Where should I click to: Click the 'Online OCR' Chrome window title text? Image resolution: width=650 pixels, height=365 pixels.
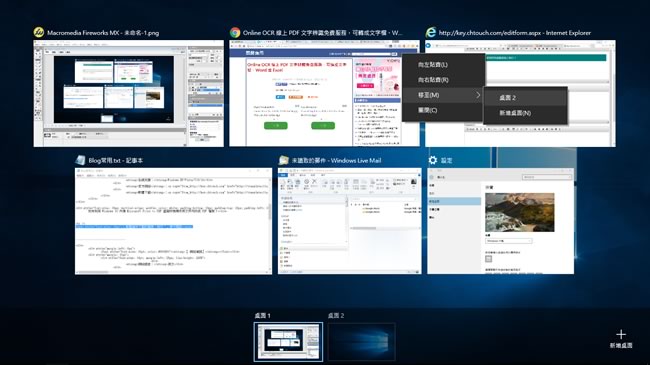pos(323,33)
